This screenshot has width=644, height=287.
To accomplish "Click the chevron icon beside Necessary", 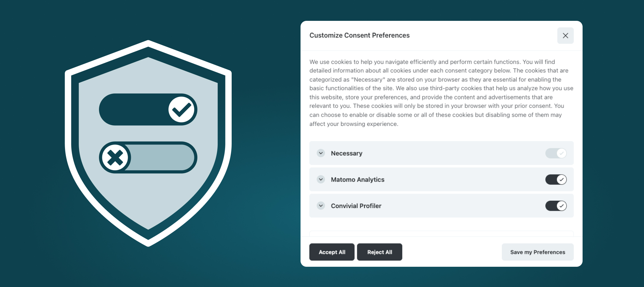I will pyautogui.click(x=321, y=153).
